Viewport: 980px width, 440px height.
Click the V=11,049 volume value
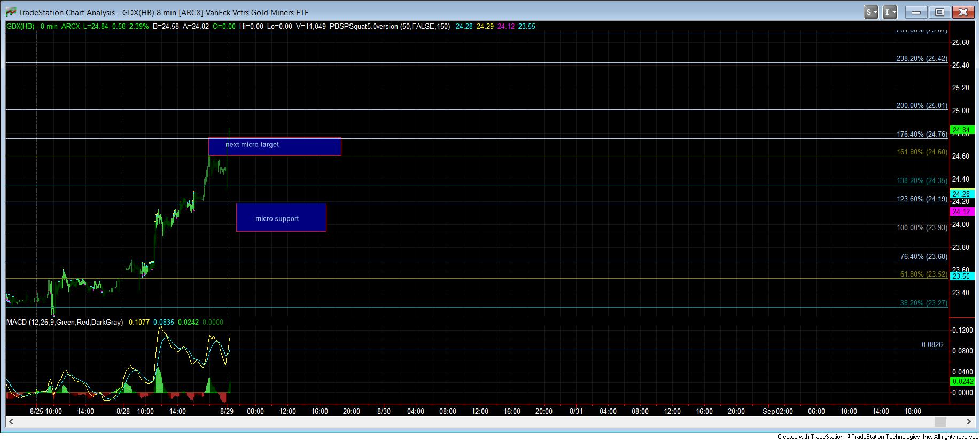[311, 26]
